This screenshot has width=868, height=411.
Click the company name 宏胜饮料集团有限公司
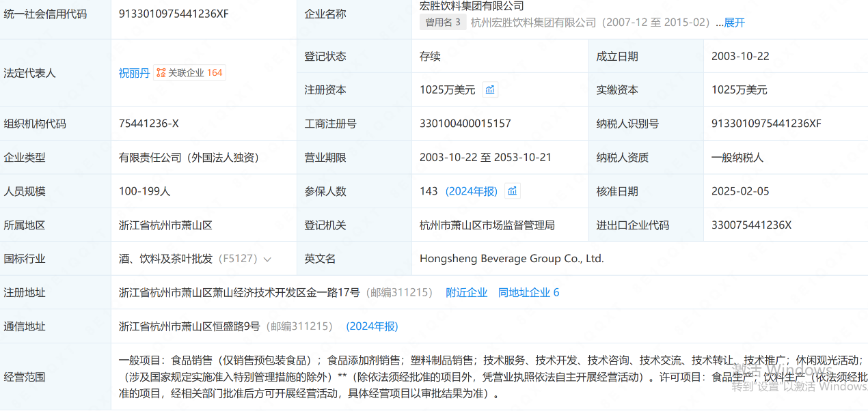coord(472,6)
